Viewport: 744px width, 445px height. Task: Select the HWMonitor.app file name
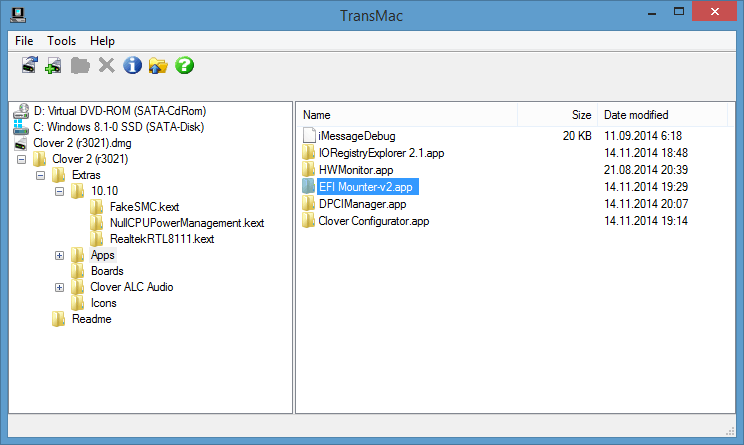[x=356, y=170]
